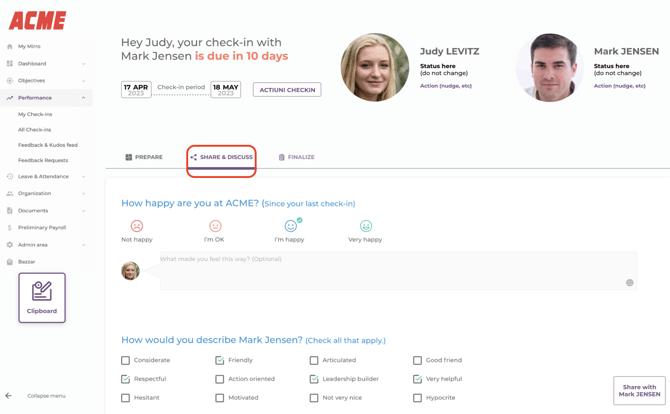This screenshot has height=414, width=670.
Task: Check the Action oriented checkbox
Action: click(x=220, y=379)
